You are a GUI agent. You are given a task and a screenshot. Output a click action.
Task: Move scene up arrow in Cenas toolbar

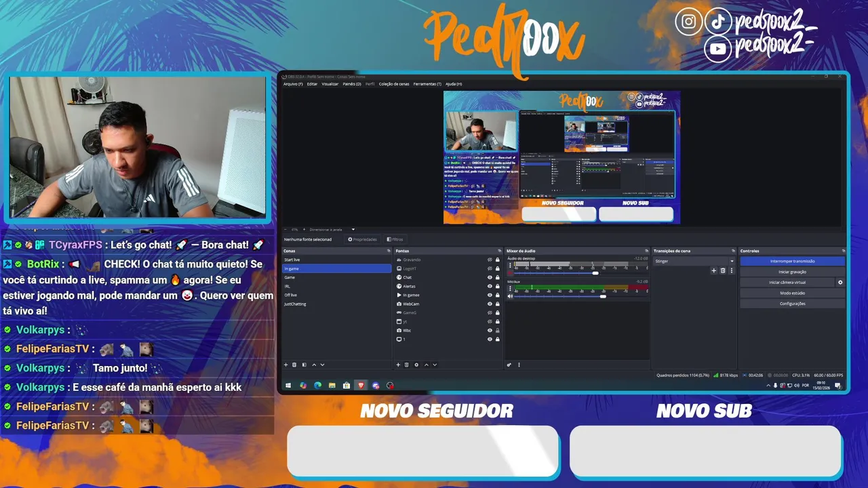point(314,365)
